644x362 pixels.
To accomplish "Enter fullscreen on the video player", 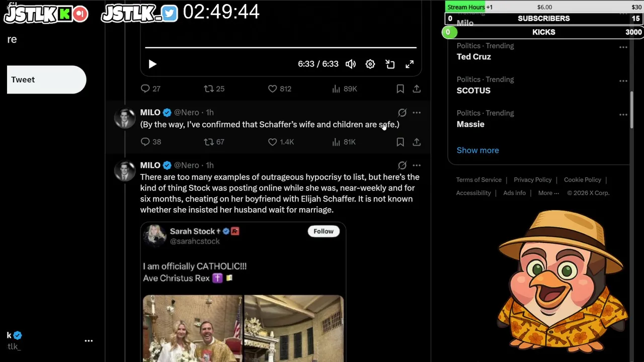I will click(410, 64).
